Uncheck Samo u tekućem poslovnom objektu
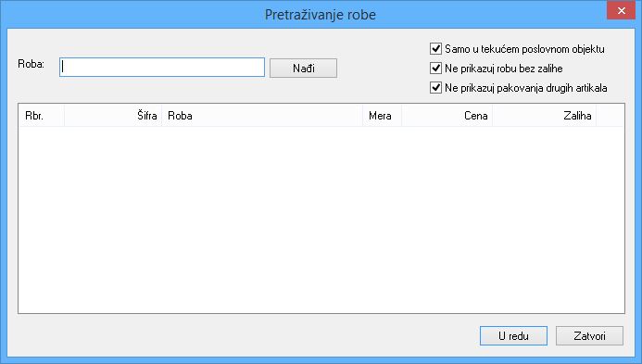The height and width of the screenshot is (364, 642). [x=435, y=49]
